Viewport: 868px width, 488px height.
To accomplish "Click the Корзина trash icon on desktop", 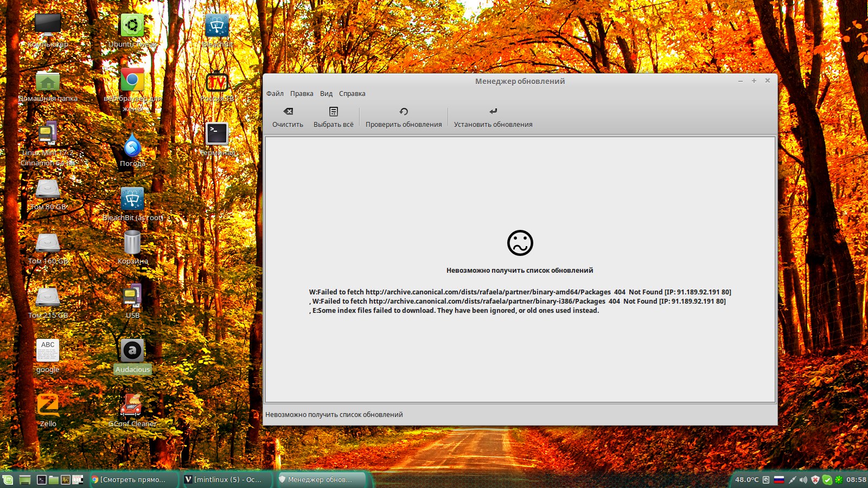I will pos(132,243).
